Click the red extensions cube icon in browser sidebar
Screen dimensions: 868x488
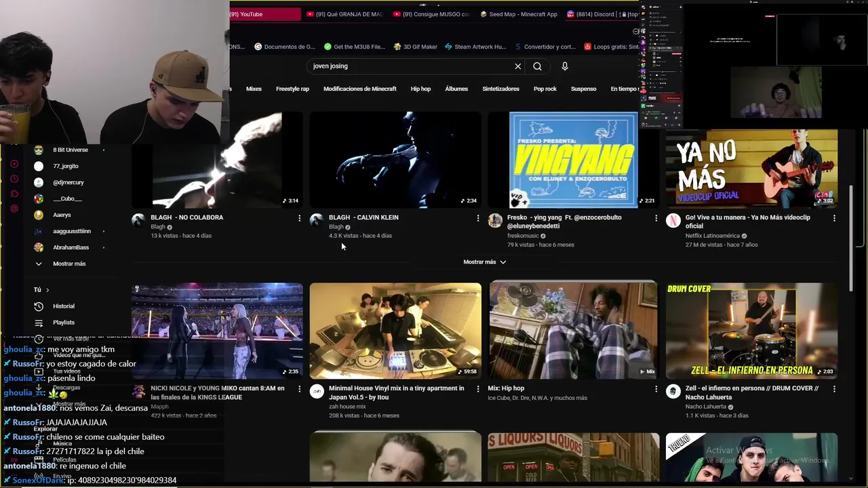[14, 194]
